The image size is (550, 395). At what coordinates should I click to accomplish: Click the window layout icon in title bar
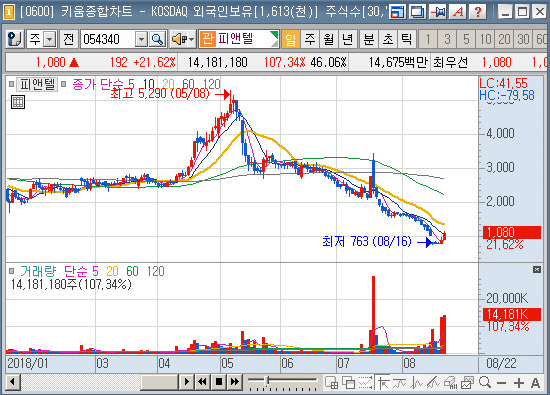click(x=397, y=12)
